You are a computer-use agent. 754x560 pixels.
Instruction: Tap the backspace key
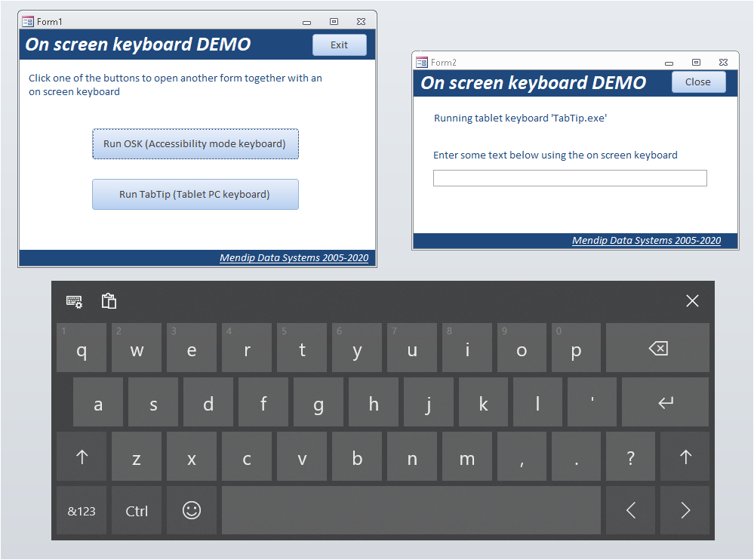click(x=657, y=347)
